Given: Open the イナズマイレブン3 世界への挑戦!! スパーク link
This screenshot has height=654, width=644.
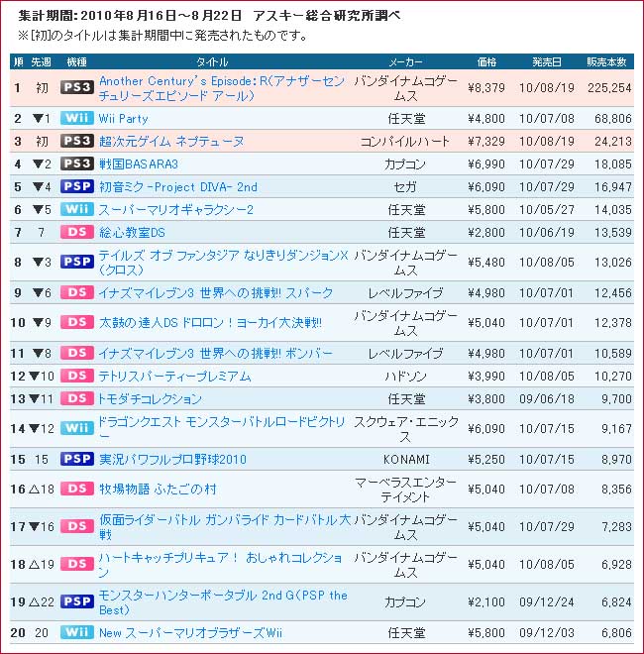Looking at the screenshot, I should [216, 292].
